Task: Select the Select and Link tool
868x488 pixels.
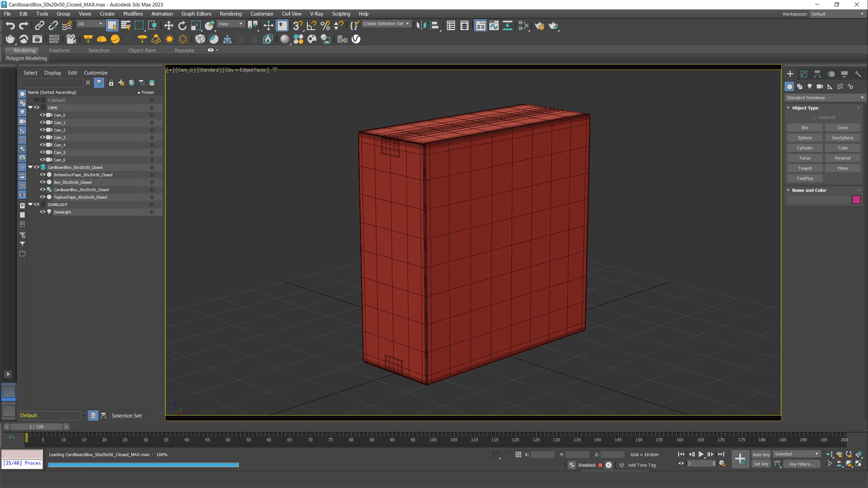Action: coord(39,26)
